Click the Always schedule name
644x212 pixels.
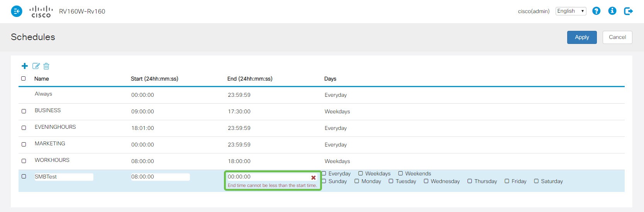point(43,94)
